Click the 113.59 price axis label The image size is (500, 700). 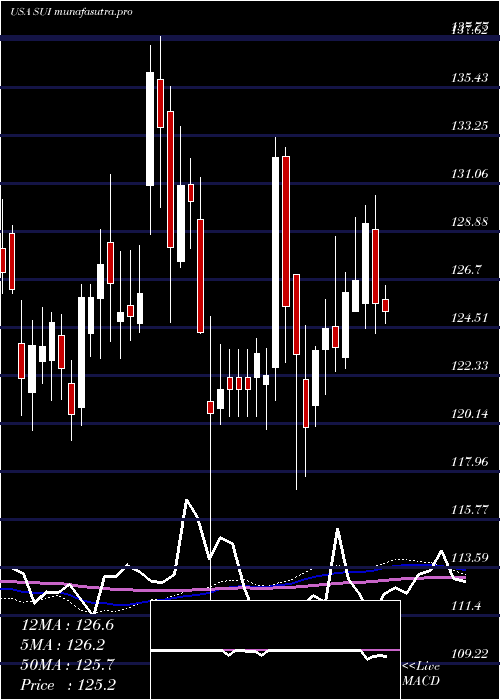pyautogui.click(x=469, y=558)
